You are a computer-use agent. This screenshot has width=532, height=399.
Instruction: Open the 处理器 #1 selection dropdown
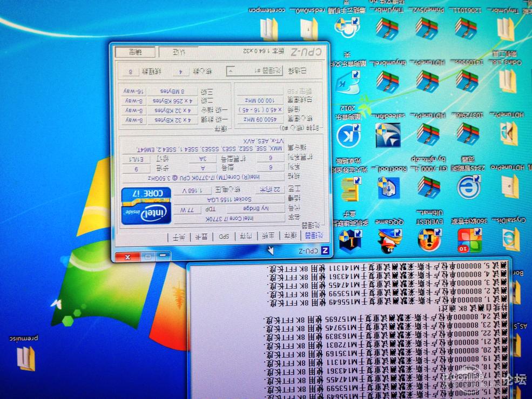point(254,71)
